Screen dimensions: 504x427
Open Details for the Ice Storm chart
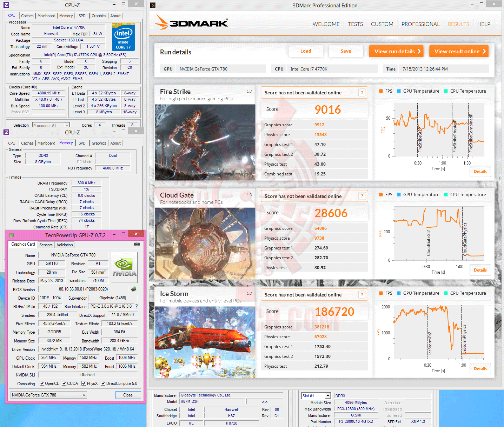(x=480, y=369)
